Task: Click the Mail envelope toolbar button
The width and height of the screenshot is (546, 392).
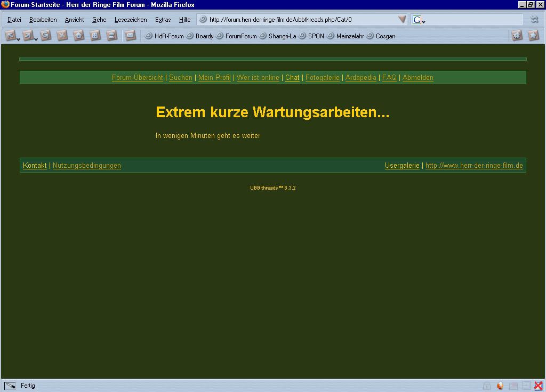Action: click(x=130, y=36)
